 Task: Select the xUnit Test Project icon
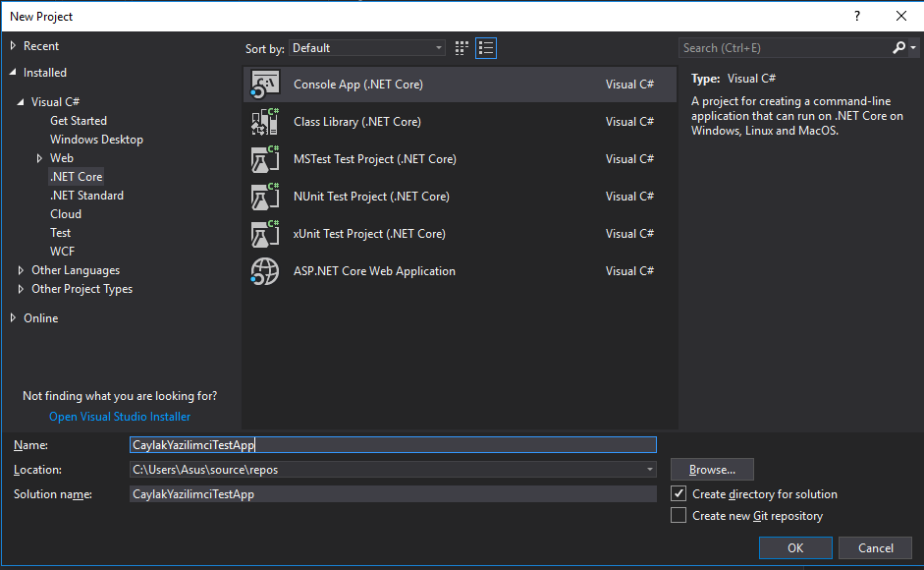(x=265, y=234)
